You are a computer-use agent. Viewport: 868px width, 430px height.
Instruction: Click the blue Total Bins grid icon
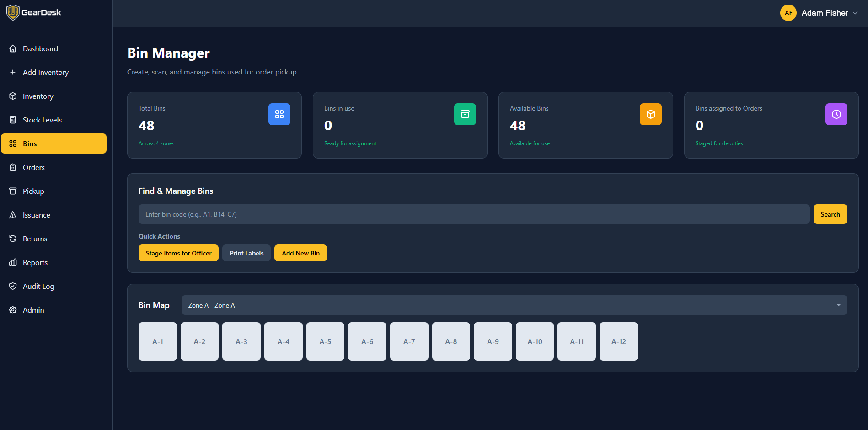click(279, 114)
